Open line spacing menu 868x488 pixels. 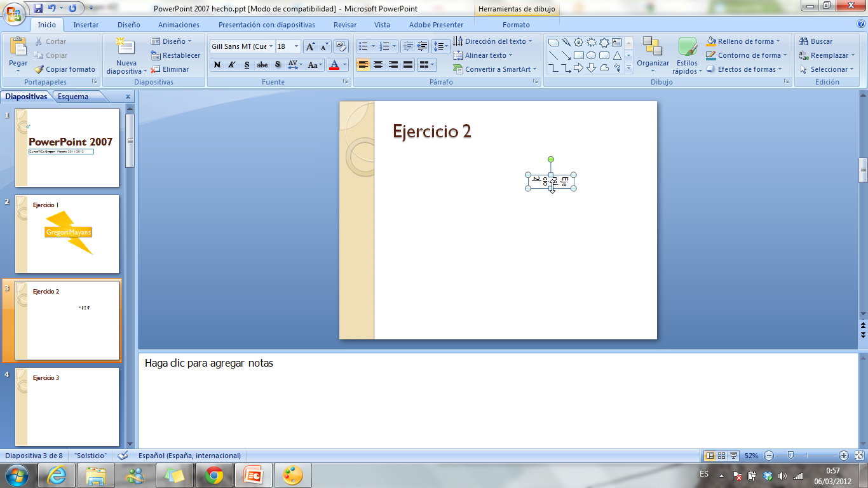coord(440,46)
